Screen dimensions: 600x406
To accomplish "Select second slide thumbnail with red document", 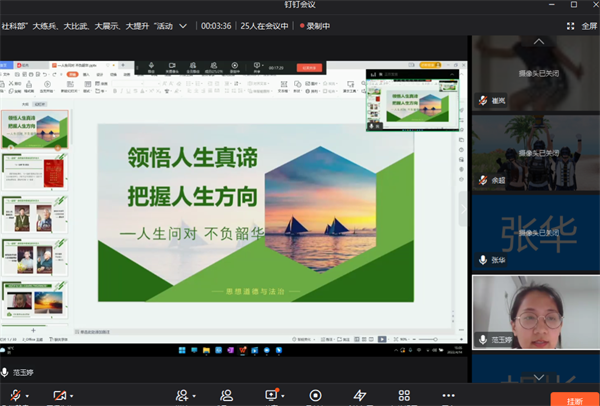I will click(35, 171).
